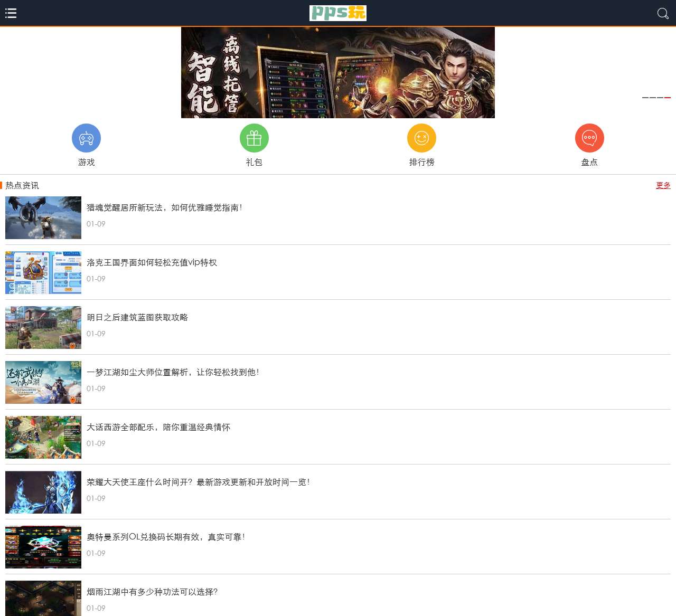Open article 大话西游全部配乐
The width and height of the screenshot is (676, 616).
tap(158, 427)
